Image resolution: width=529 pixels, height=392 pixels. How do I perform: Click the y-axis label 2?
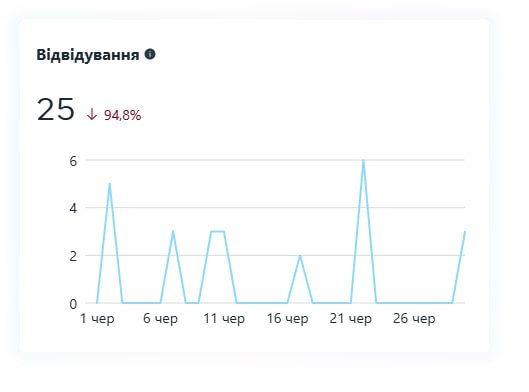(73, 256)
